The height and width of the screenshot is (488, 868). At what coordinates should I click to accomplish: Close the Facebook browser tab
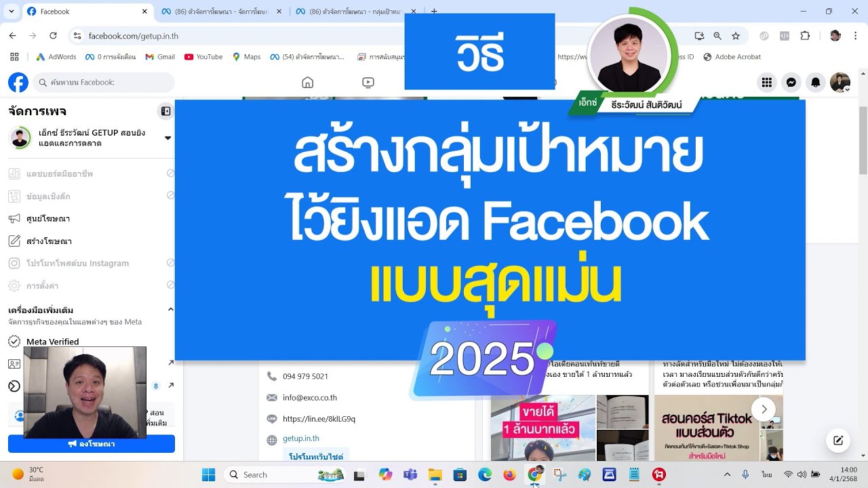144,12
